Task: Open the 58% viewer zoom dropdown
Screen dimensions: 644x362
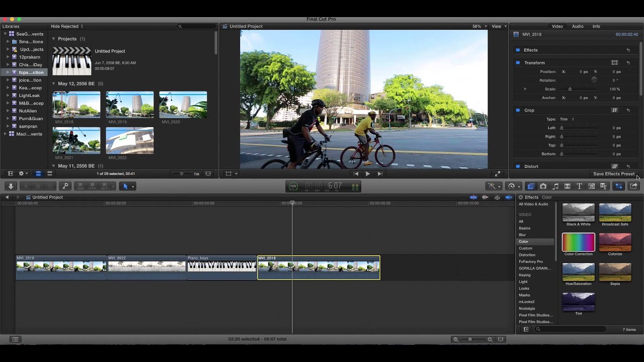Action: click(479, 26)
